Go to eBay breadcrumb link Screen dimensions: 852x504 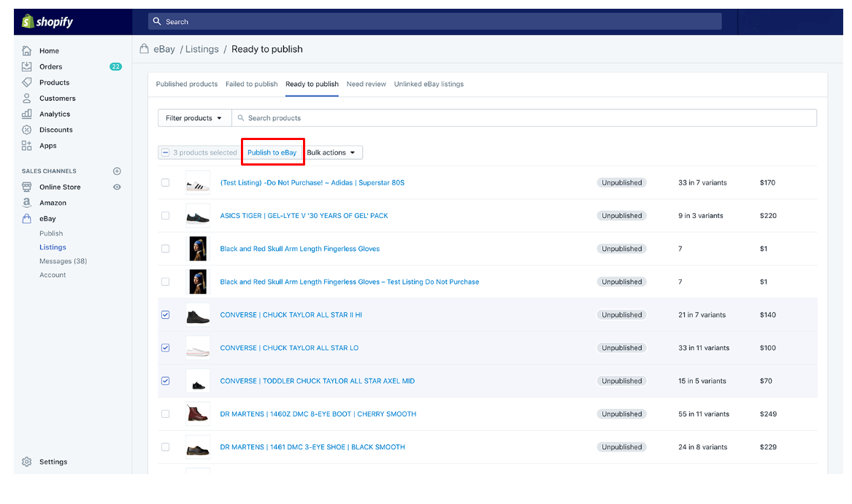164,49
